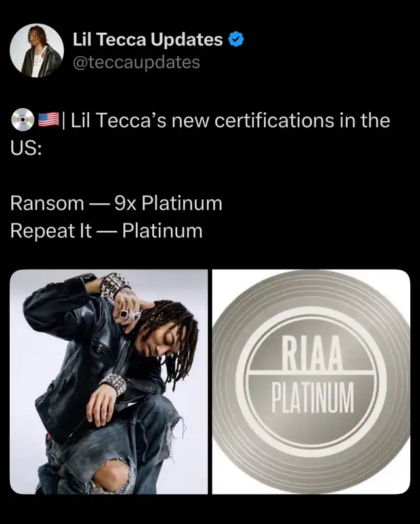
Task: Click the ring on the rapper's hand
Action: coord(124,313)
